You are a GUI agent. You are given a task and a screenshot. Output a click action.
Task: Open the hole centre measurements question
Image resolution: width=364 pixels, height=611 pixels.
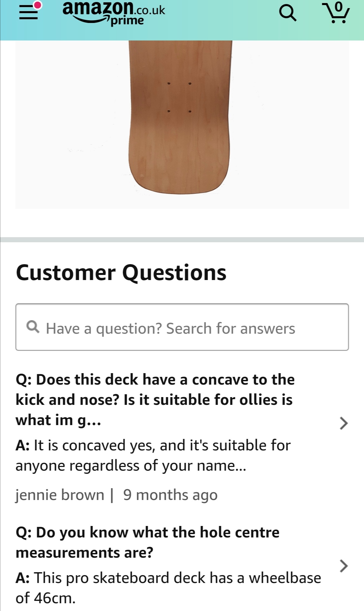click(148, 542)
